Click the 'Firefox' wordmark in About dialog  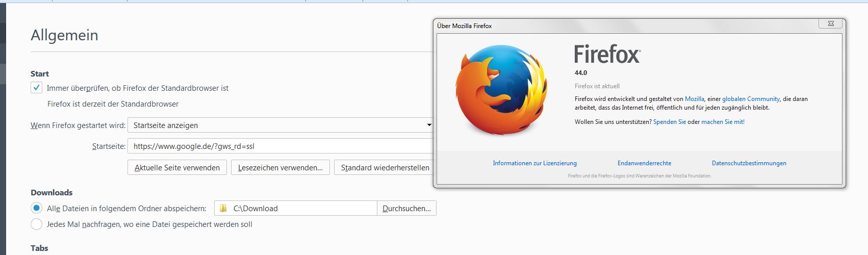click(x=607, y=54)
